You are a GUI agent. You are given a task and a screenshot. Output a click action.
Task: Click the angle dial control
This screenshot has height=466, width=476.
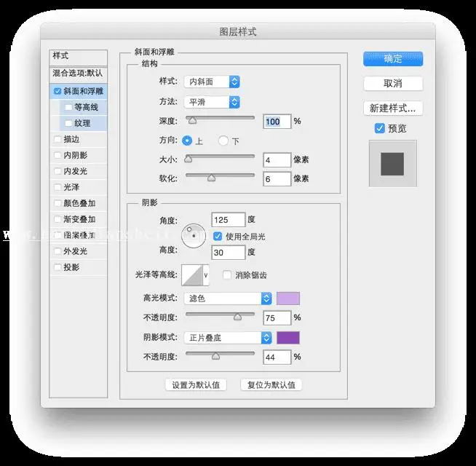point(194,236)
